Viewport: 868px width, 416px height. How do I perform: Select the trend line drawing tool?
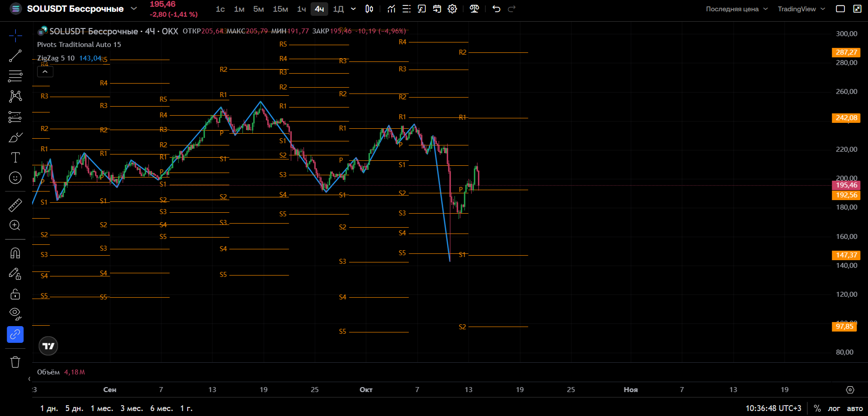pos(15,56)
